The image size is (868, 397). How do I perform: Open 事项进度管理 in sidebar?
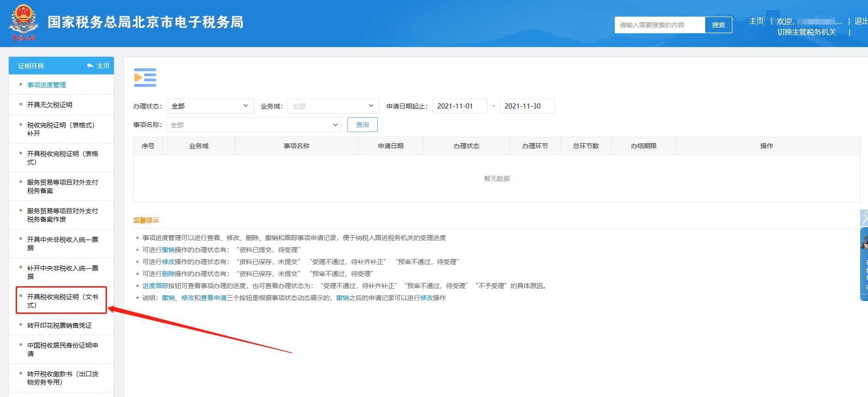click(x=47, y=85)
